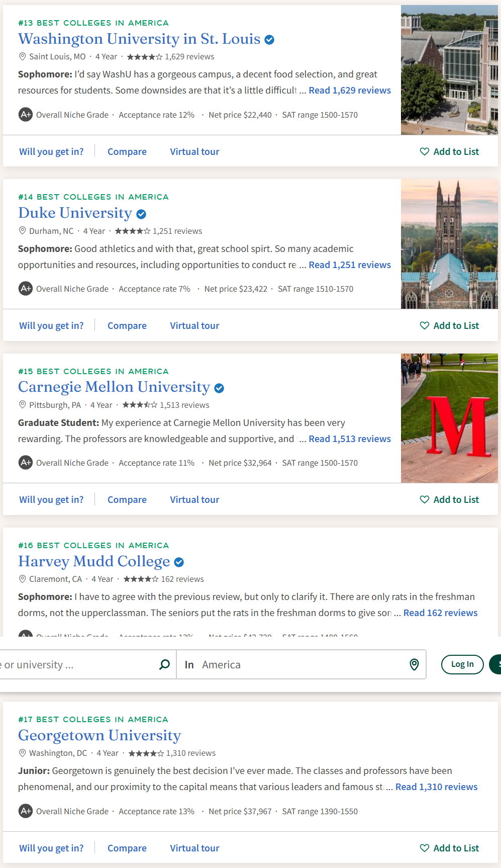Screen dimensions: 501x868
Task: Click star rating for Georgetown University
Action: pyautogui.click(x=146, y=753)
